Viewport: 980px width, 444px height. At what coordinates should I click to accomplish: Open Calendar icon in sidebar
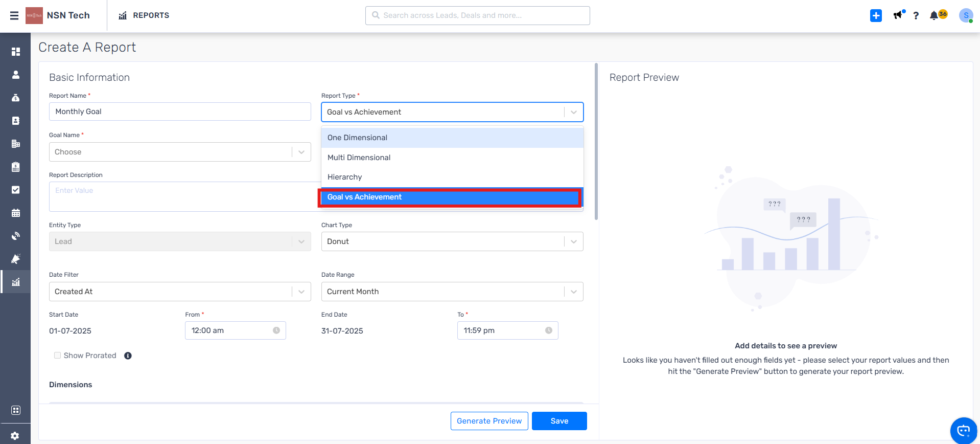pos(16,213)
